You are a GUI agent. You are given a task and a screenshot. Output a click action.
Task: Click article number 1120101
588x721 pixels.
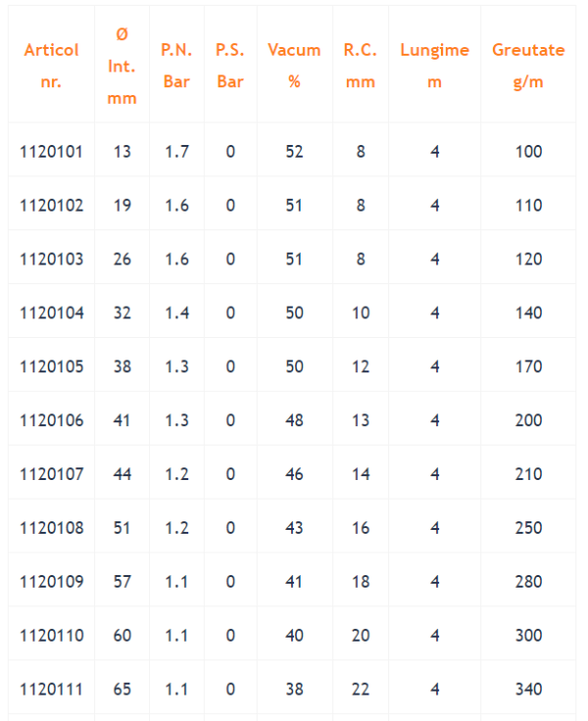[51, 151]
